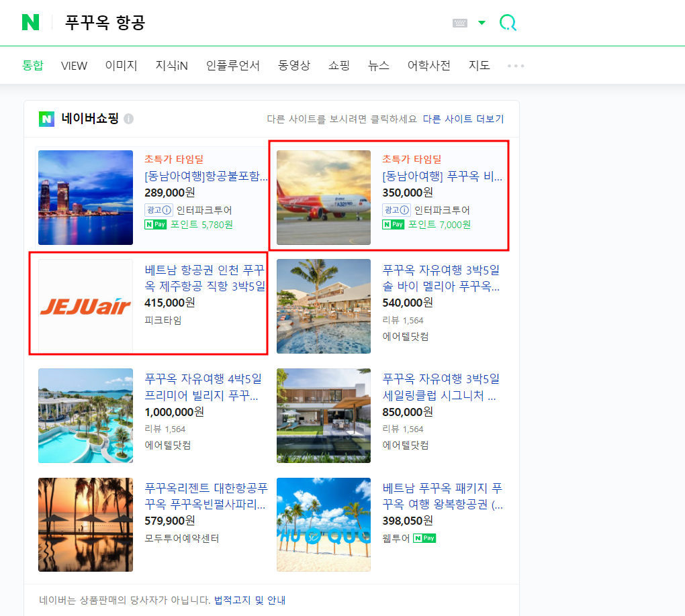Screen dimensions: 685x616
Task: Open the 프리미어 빌리지 푸꾸 listing title
Action: [203, 387]
